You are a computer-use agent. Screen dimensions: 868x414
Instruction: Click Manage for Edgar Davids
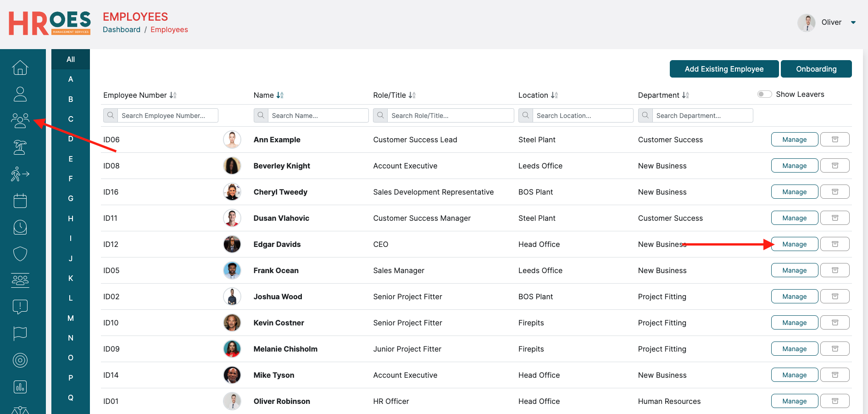pyautogui.click(x=794, y=244)
